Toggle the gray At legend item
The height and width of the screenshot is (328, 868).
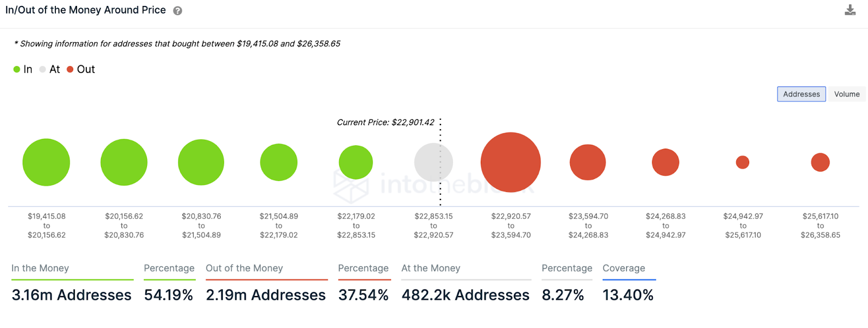[49, 69]
